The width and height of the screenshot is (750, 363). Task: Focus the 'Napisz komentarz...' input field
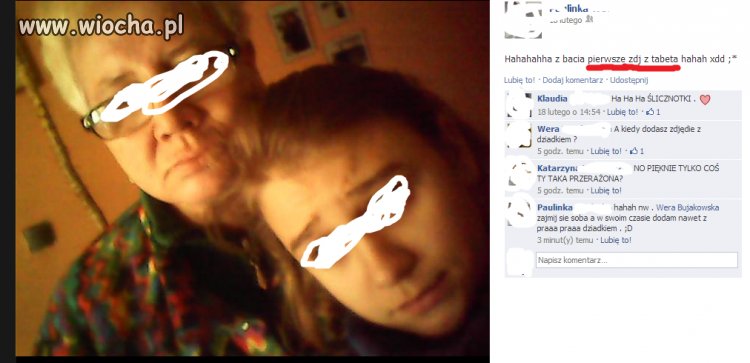637,260
